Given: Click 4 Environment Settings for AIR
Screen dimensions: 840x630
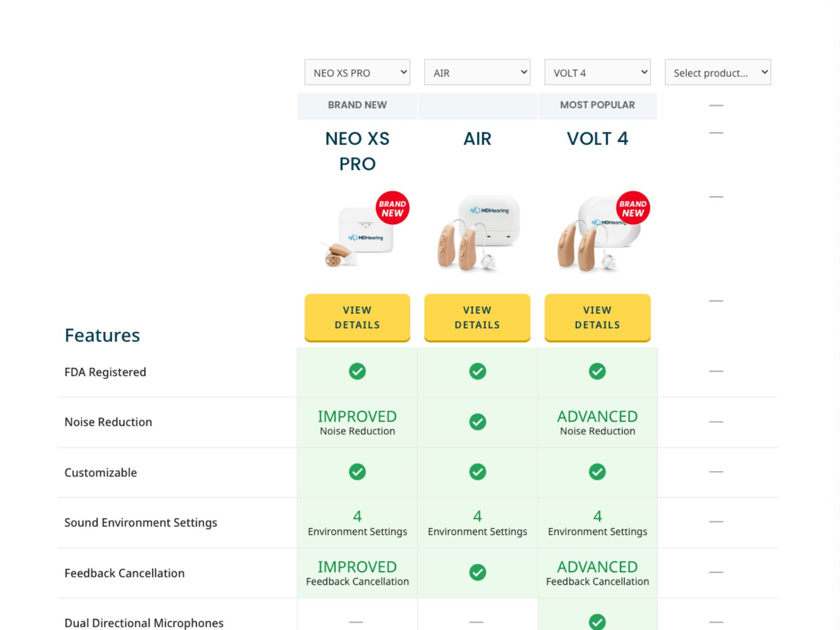Looking at the screenshot, I should pos(477,523).
